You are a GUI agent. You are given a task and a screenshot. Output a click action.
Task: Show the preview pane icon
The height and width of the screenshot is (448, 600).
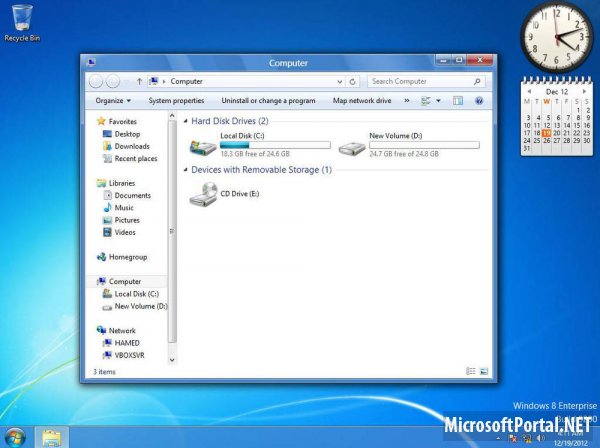458,101
